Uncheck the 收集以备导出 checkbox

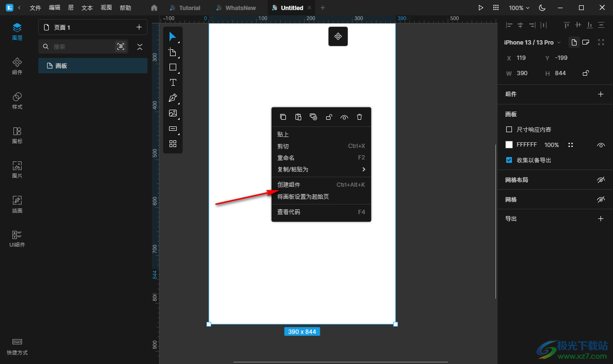[509, 160]
